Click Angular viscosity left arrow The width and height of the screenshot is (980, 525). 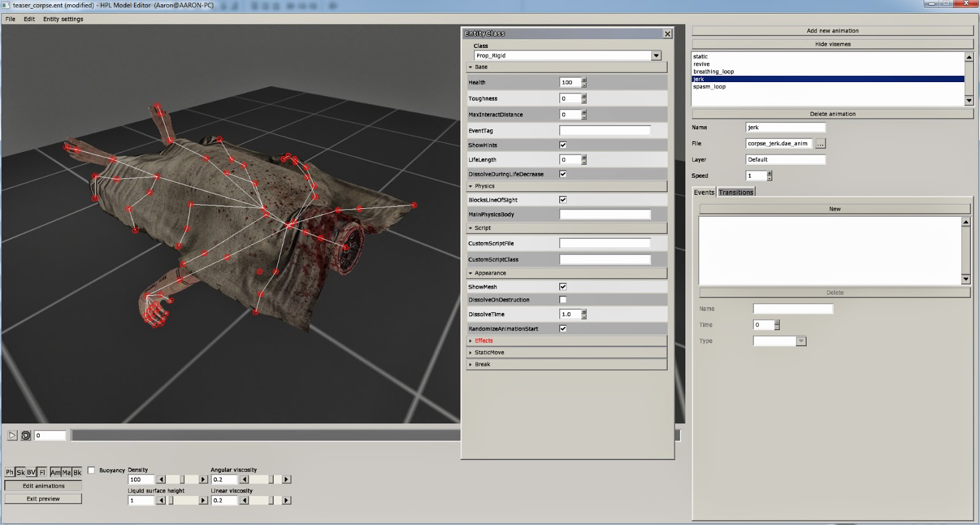[x=244, y=480]
